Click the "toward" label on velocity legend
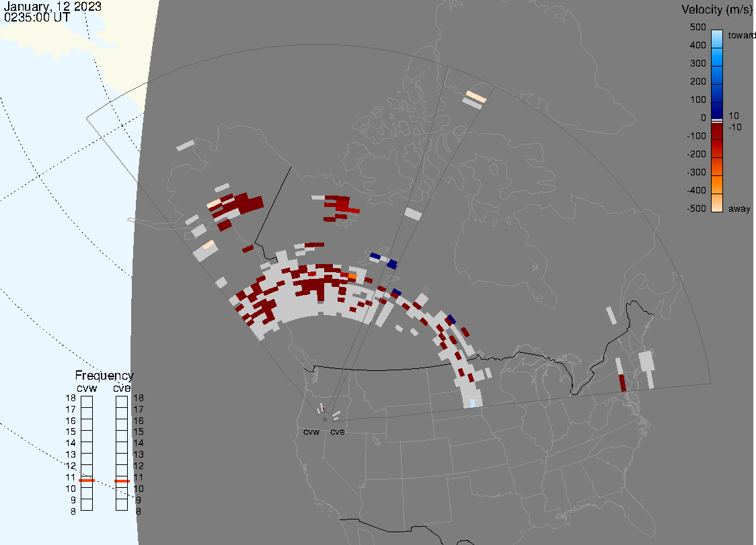Viewport: 756px width, 545px height. click(741, 35)
